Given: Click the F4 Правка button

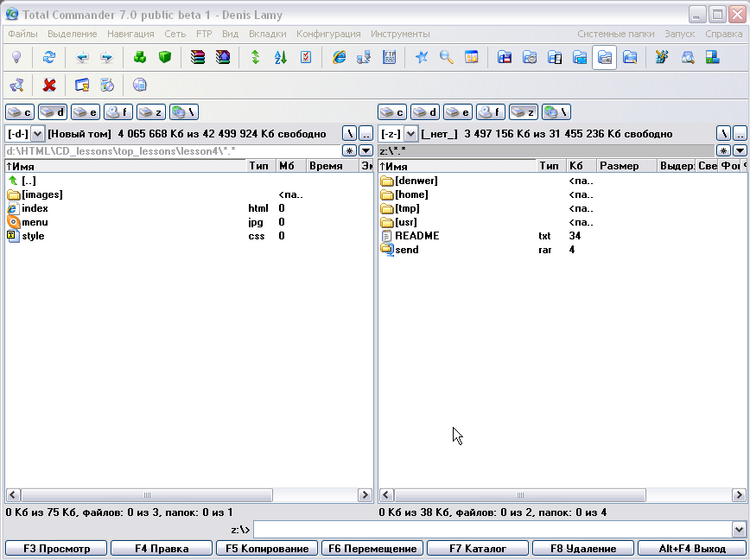Looking at the screenshot, I should tap(162, 549).
